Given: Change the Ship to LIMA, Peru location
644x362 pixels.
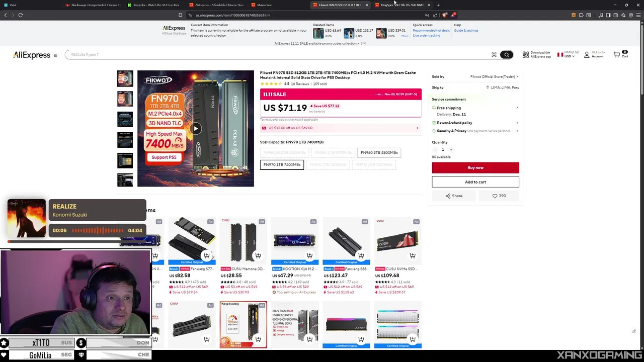Looking at the screenshot, I should tap(503, 87).
